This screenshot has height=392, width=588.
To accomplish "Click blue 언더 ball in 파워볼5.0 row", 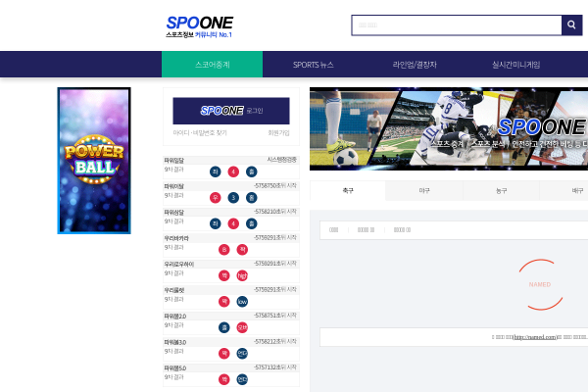I will coord(242,379).
